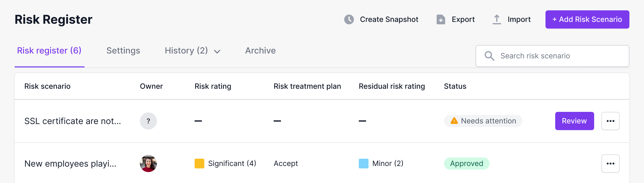Screen dimensions: 644x183
Task: Click the unknown owner question mark avatar
Action: tap(148, 121)
